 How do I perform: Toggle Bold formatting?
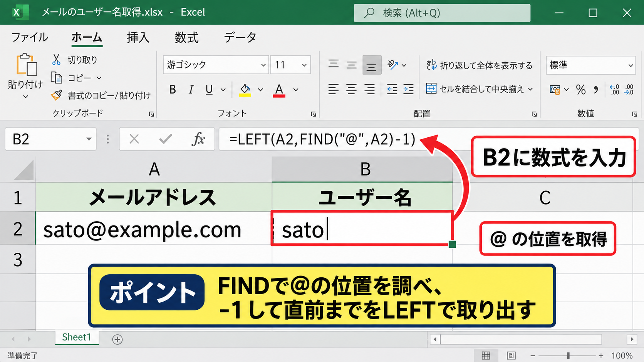click(x=173, y=90)
